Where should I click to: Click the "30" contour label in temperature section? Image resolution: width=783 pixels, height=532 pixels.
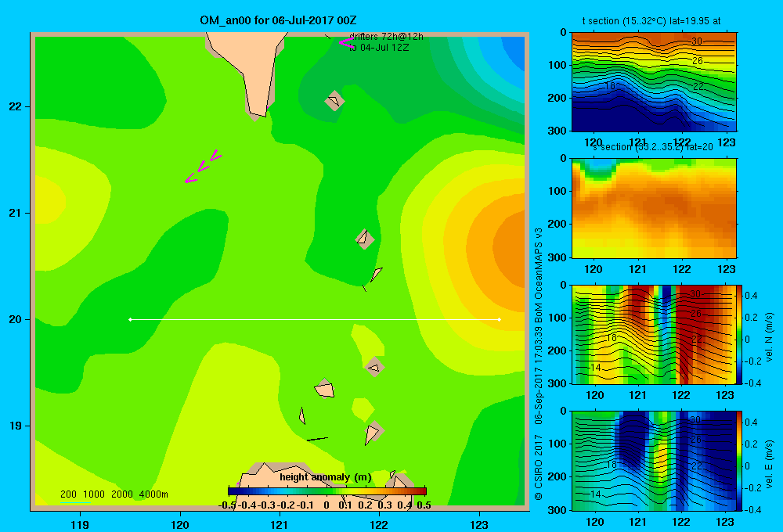point(697,41)
